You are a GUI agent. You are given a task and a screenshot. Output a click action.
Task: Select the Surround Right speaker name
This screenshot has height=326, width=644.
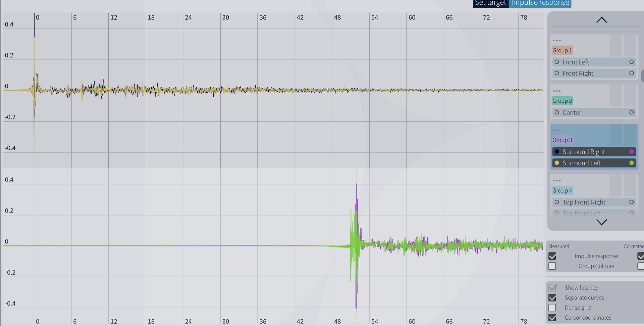[584, 152]
